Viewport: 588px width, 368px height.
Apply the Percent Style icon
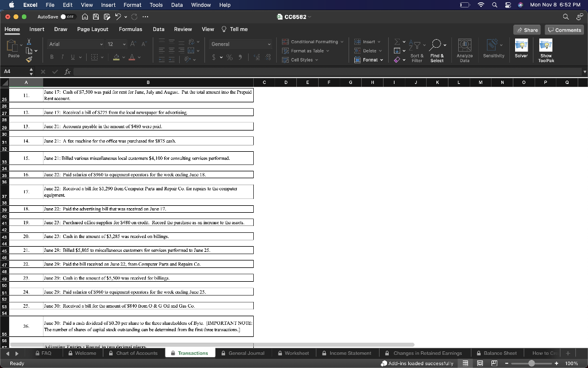229,57
